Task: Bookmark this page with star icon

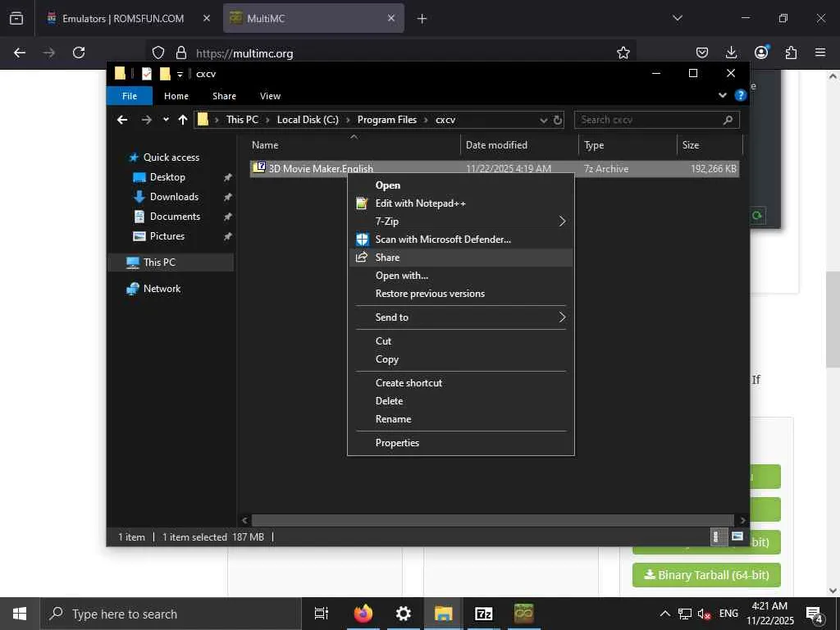Action: click(x=623, y=52)
